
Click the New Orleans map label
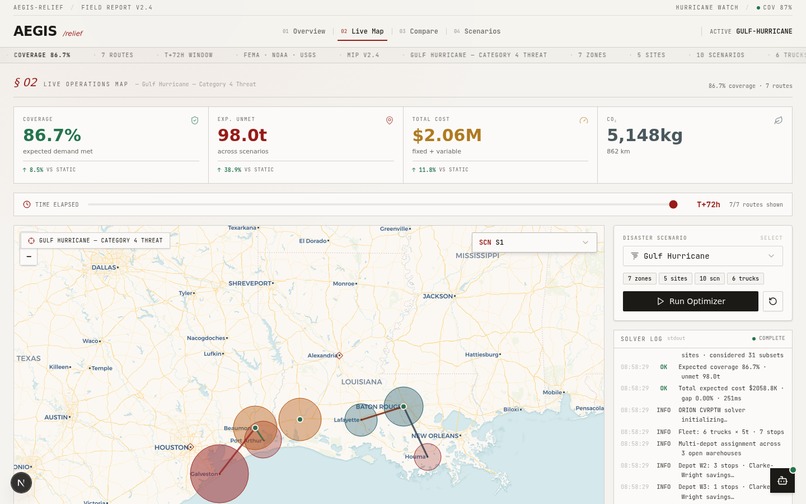coord(435,436)
